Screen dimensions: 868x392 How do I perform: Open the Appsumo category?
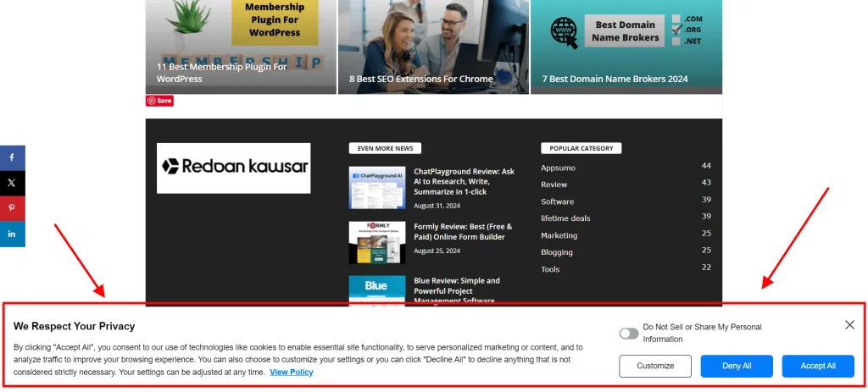[558, 168]
